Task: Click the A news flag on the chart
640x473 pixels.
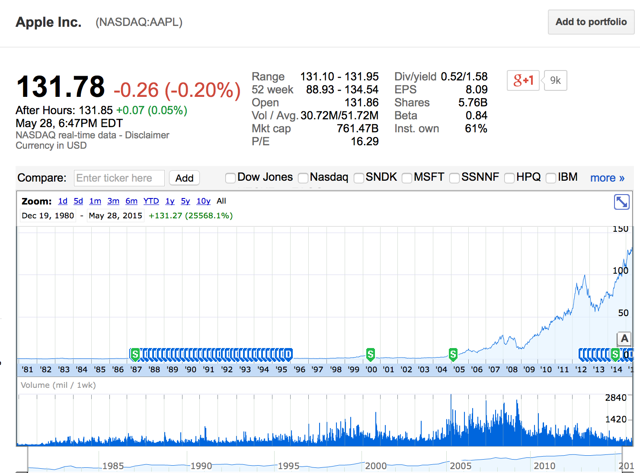Action: (624, 339)
